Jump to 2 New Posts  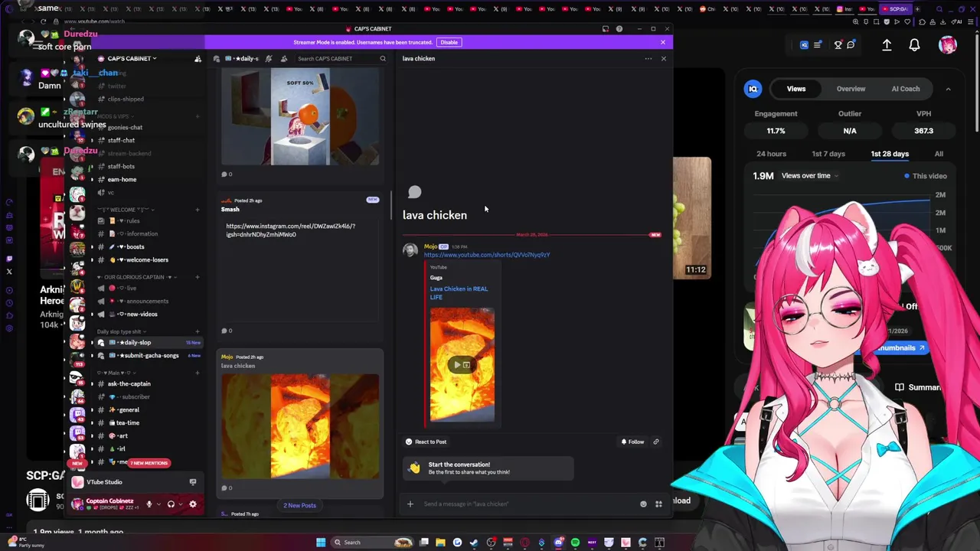pyautogui.click(x=299, y=505)
